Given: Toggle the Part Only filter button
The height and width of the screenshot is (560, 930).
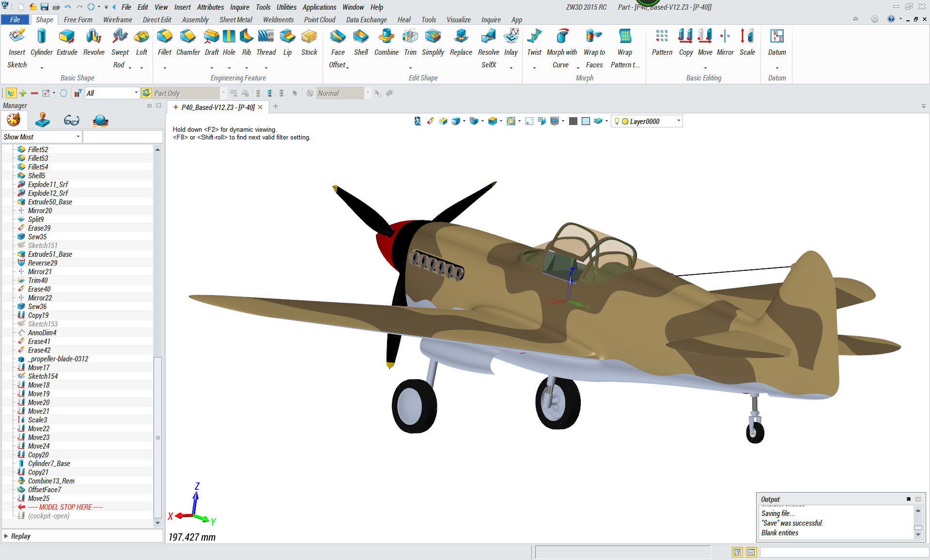Looking at the screenshot, I should (146, 93).
